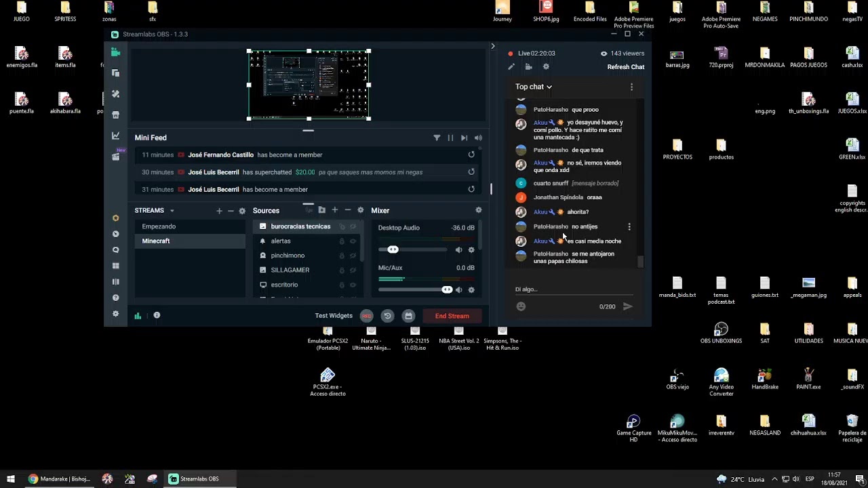Open scene settings gear icon

coord(242,211)
